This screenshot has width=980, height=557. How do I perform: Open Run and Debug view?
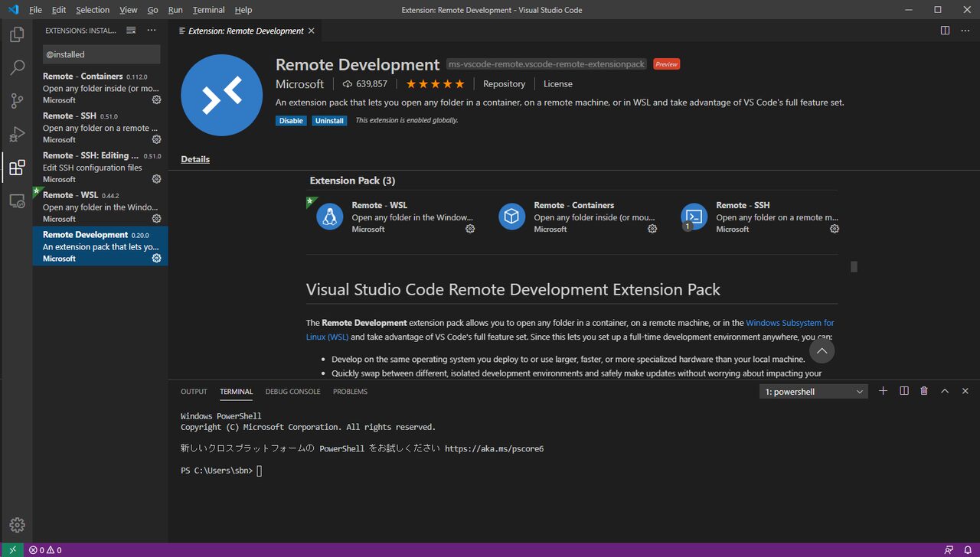pyautogui.click(x=17, y=135)
